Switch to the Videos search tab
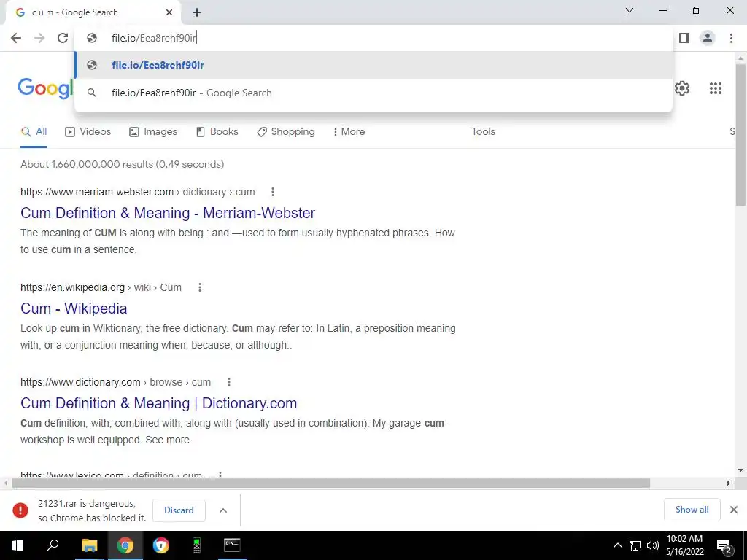Image resolution: width=747 pixels, height=560 pixels. [x=88, y=132]
